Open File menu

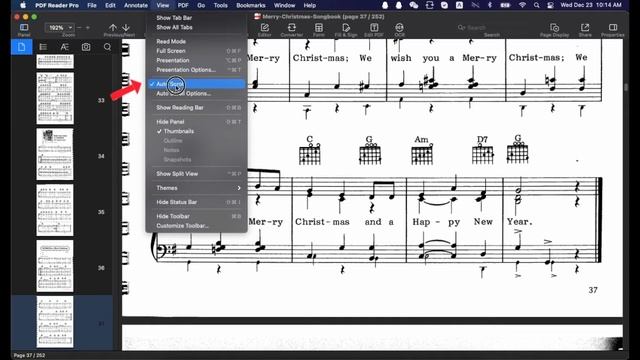point(92,5)
